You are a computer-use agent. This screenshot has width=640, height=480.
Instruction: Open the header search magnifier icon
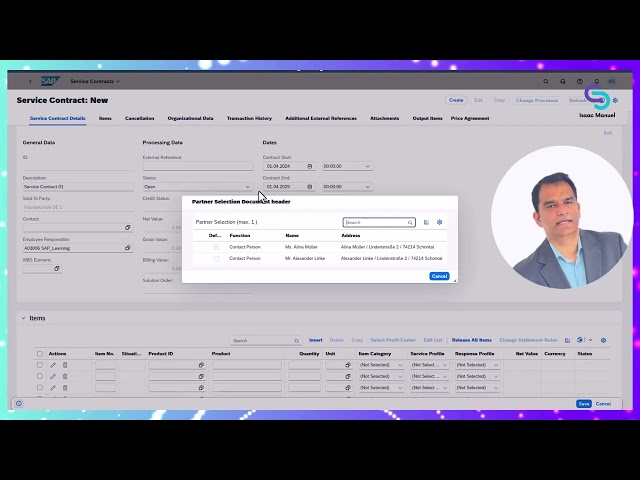click(x=546, y=81)
